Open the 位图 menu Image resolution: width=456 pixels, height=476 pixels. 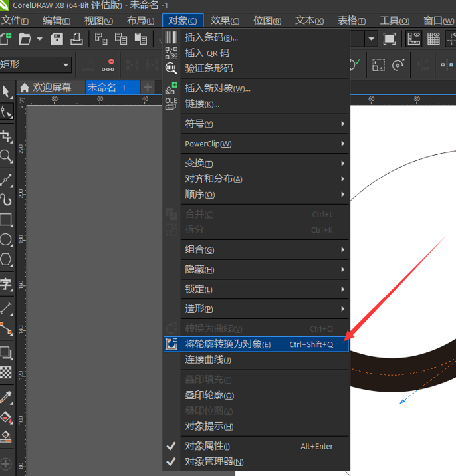[267, 21]
